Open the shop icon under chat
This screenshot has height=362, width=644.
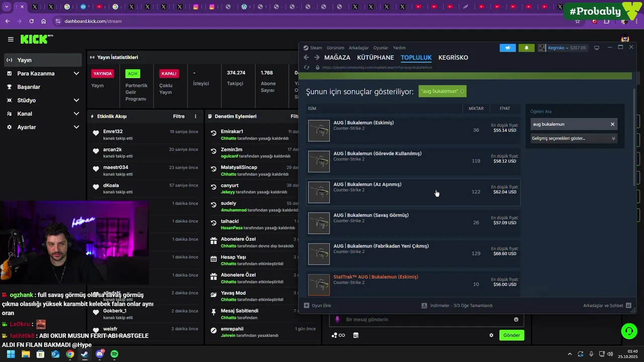(356, 335)
